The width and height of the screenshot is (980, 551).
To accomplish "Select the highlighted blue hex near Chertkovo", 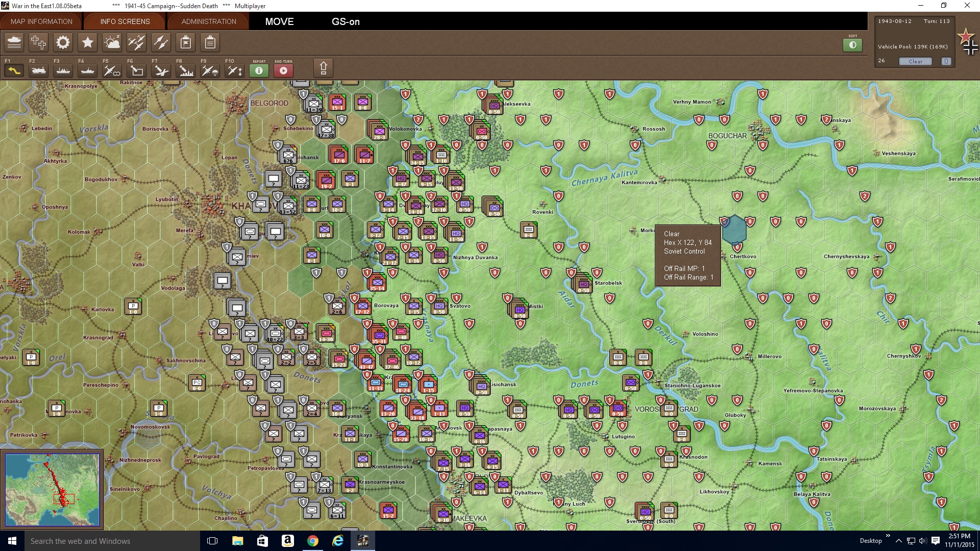I will [x=734, y=230].
